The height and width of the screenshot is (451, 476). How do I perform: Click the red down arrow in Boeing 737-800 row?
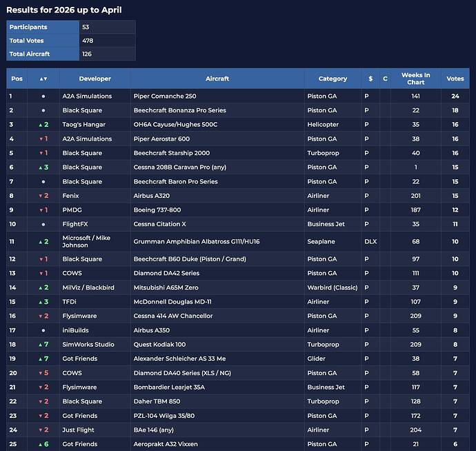point(41,210)
